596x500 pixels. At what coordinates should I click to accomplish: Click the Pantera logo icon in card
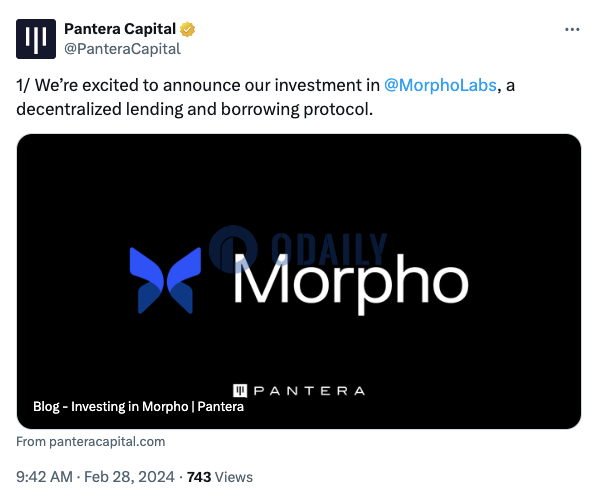(240, 390)
